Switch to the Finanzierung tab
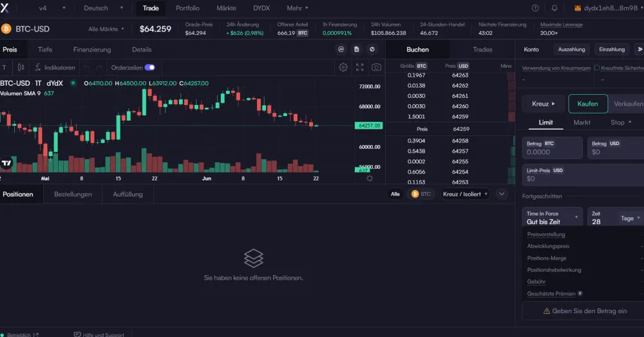Viewport: 644px width, 337px height. coord(92,50)
